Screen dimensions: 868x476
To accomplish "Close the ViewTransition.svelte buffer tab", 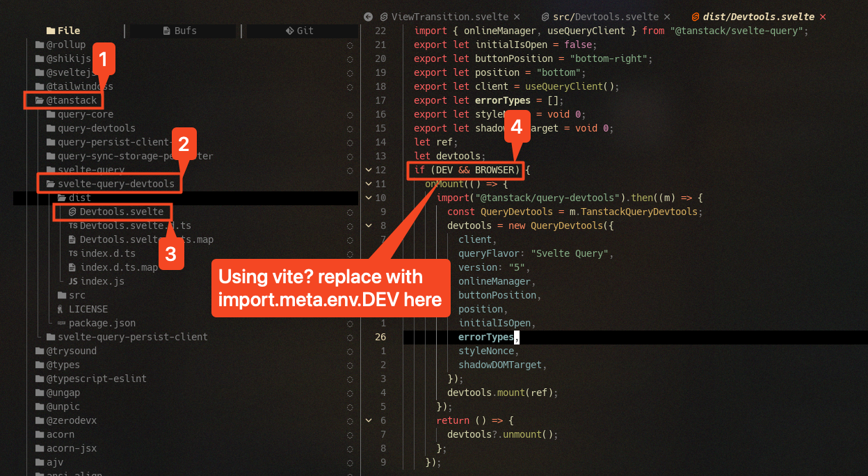I will pos(516,17).
